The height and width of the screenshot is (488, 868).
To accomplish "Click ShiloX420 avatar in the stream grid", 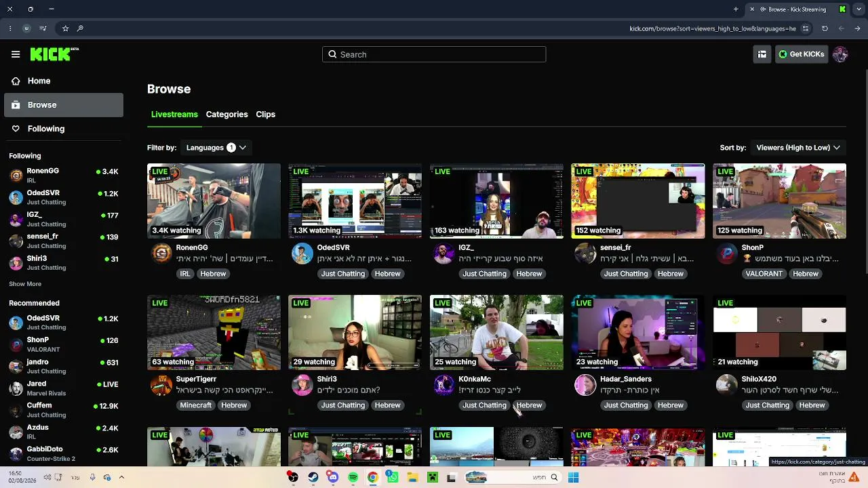I will 727,385.
